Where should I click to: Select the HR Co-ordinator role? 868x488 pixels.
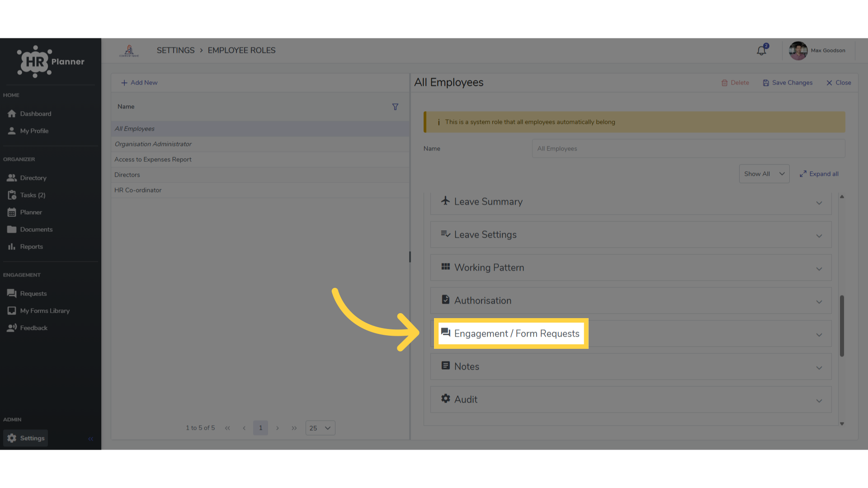click(260, 190)
